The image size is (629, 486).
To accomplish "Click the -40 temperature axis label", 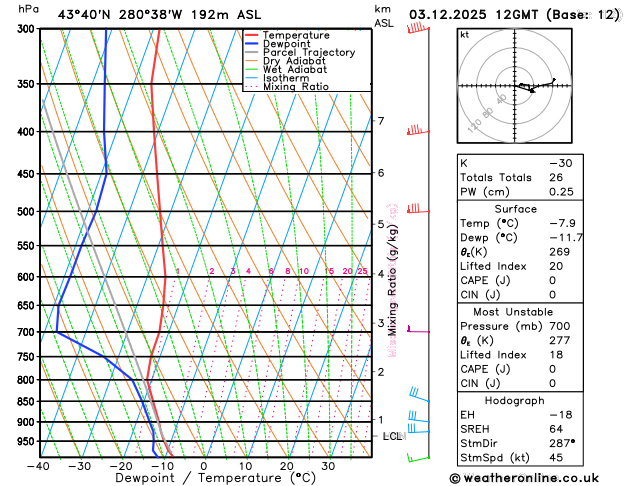I will pyautogui.click(x=38, y=466).
